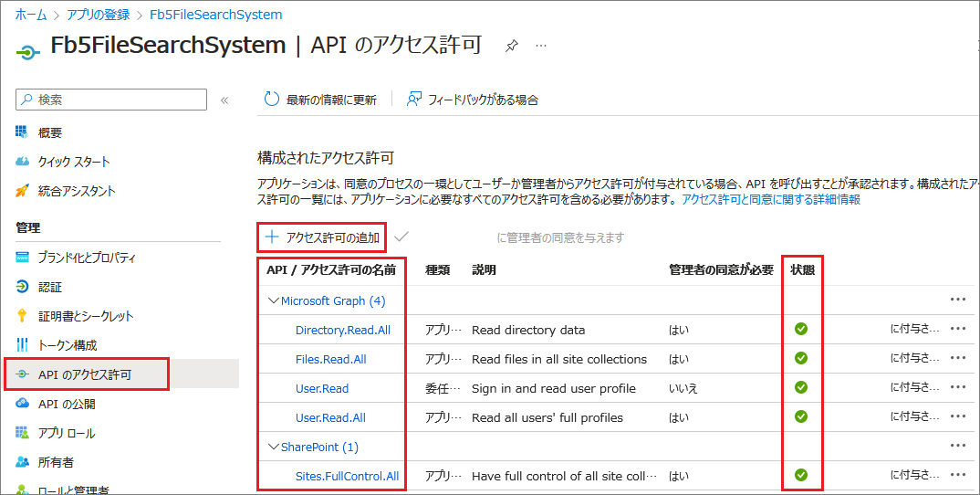Open トークン構成 in sidebar
This screenshot has width=980, height=495.
coord(68,345)
